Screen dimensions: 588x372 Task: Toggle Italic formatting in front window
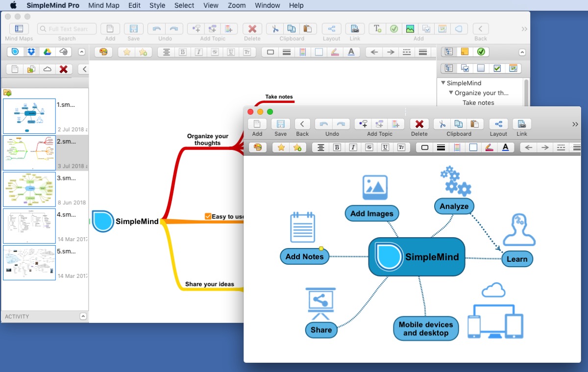[x=353, y=147]
